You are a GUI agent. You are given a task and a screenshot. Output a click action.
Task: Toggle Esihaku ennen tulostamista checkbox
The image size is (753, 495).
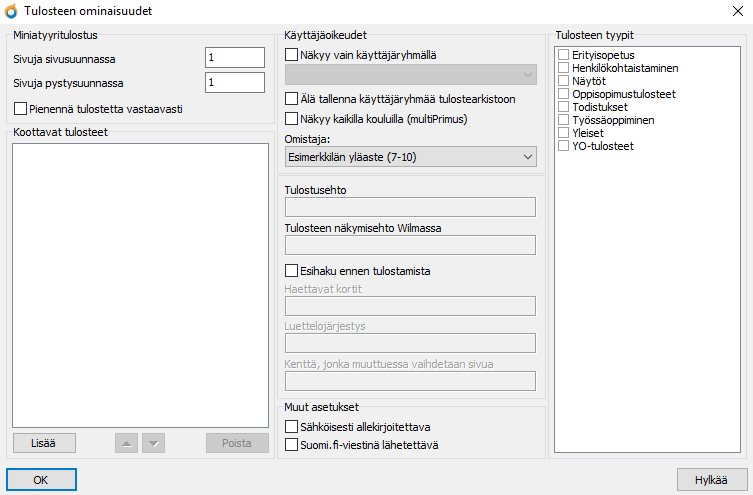(291, 271)
